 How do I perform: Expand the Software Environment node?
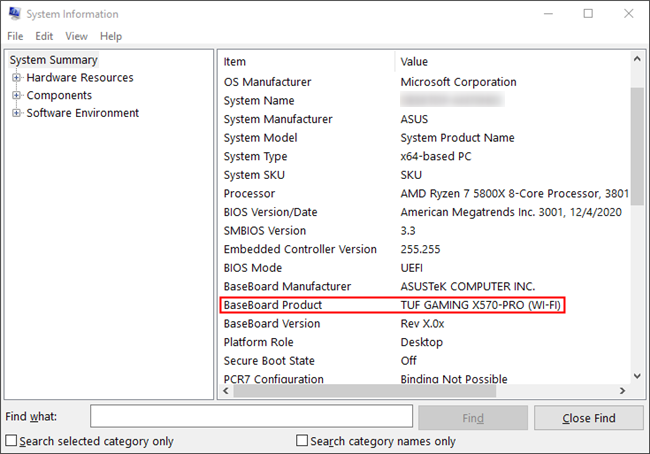coord(17,114)
